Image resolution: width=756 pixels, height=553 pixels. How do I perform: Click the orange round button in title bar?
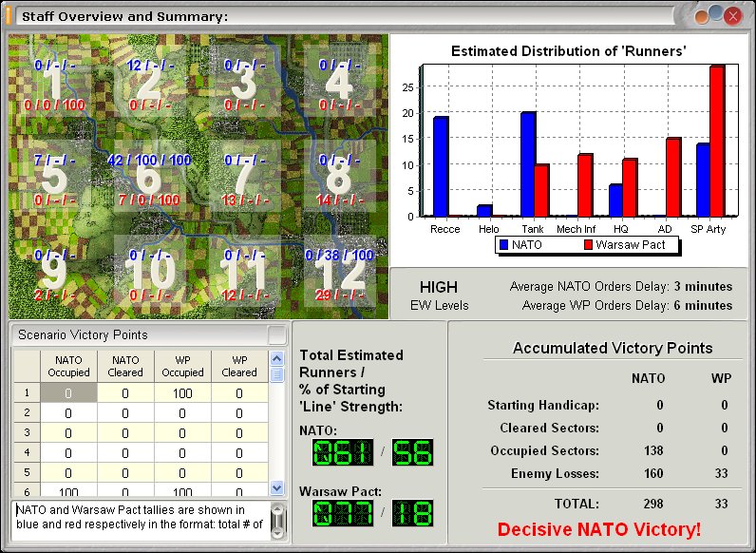[x=702, y=17]
